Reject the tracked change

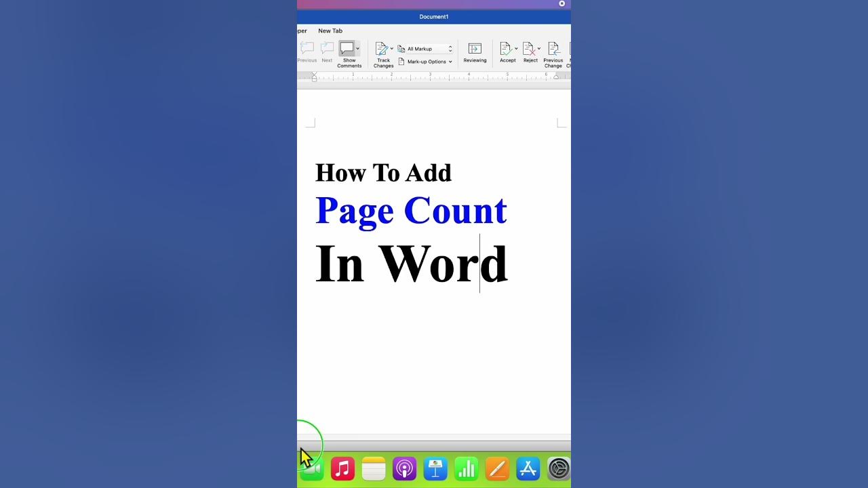point(530,54)
